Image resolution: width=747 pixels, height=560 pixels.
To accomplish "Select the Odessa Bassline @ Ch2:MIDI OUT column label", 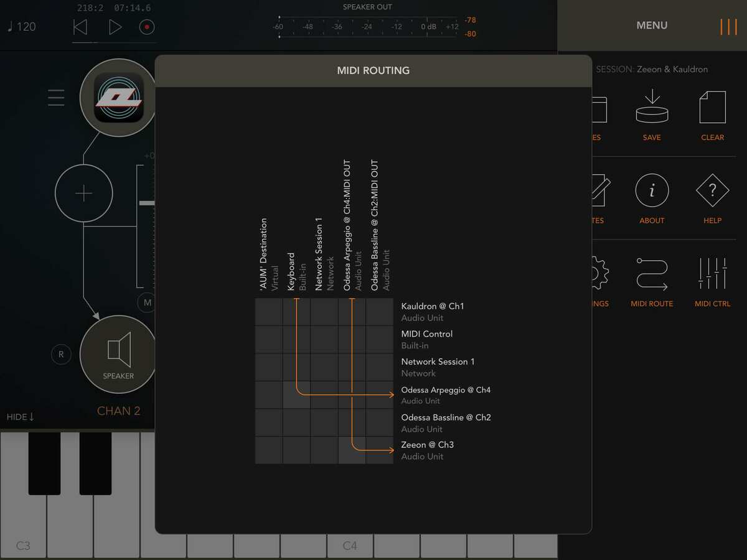I will [x=374, y=226].
